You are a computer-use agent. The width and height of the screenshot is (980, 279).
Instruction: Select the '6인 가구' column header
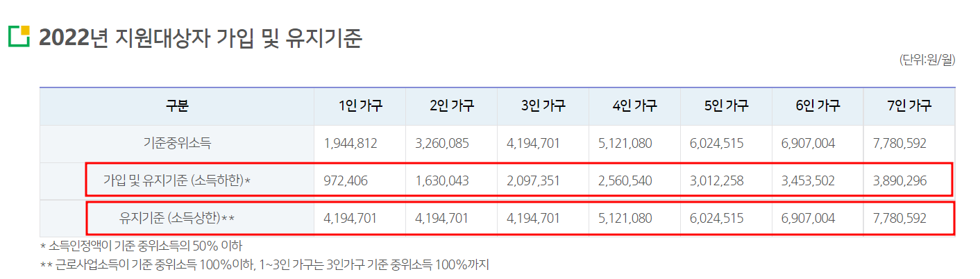click(x=818, y=106)
